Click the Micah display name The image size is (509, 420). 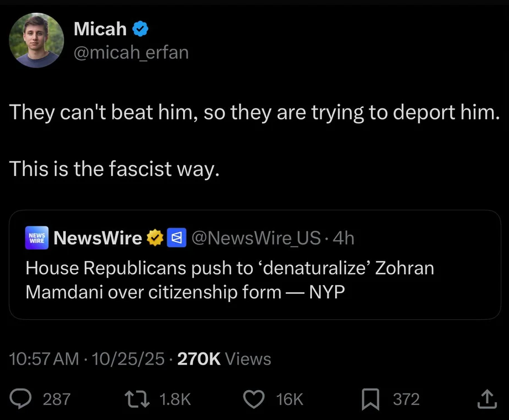(100, 29)
